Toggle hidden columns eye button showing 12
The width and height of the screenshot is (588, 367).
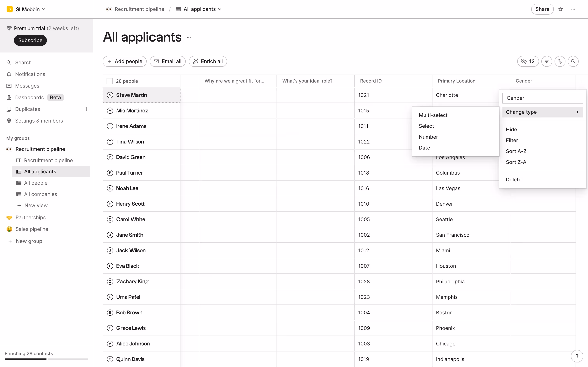tap(528, 61)
